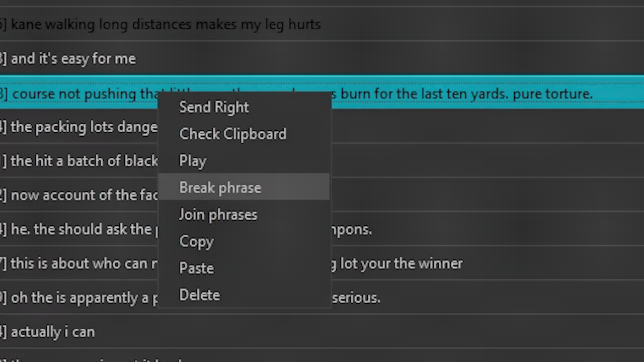Viewport: 644px width, 362px height.
Task: Choose the Break phrase menu option
Action: (x=220, y=188)
